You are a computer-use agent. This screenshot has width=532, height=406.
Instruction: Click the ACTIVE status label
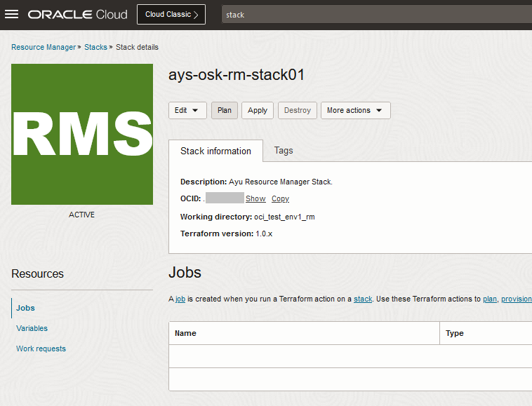(82, 215)
